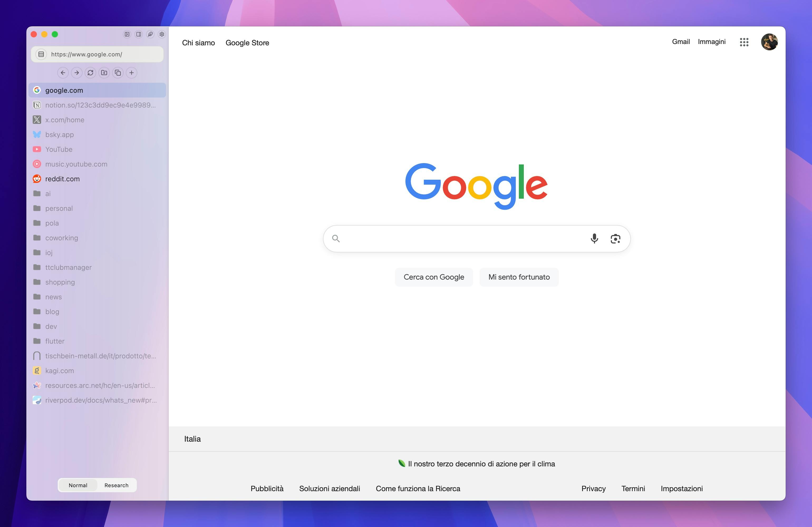Open the flutter folder
The image size is (812, 527).
pos(97,341)
